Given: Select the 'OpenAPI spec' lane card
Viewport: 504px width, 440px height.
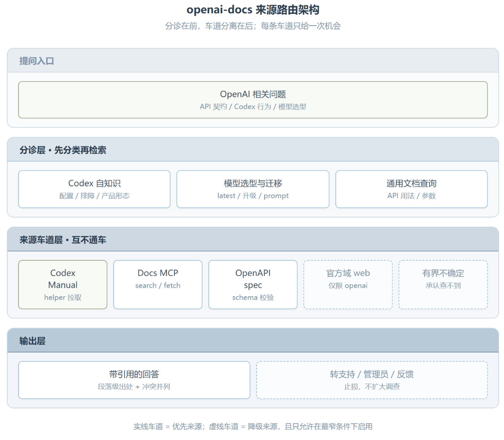Looking at the screenshot, I should click(253, 285).
